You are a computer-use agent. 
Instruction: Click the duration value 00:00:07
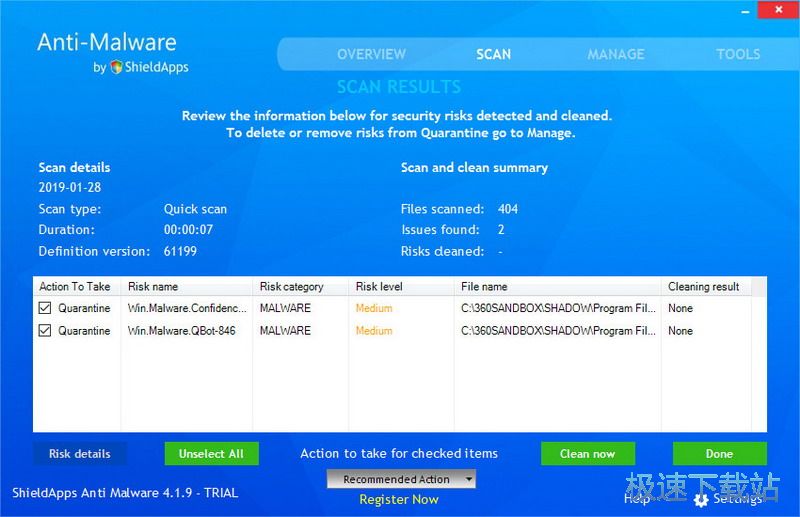click(x=188, y=230)
